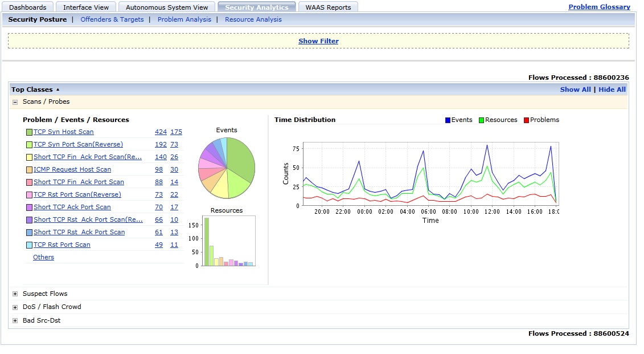Click events count 88

[158, 182]
